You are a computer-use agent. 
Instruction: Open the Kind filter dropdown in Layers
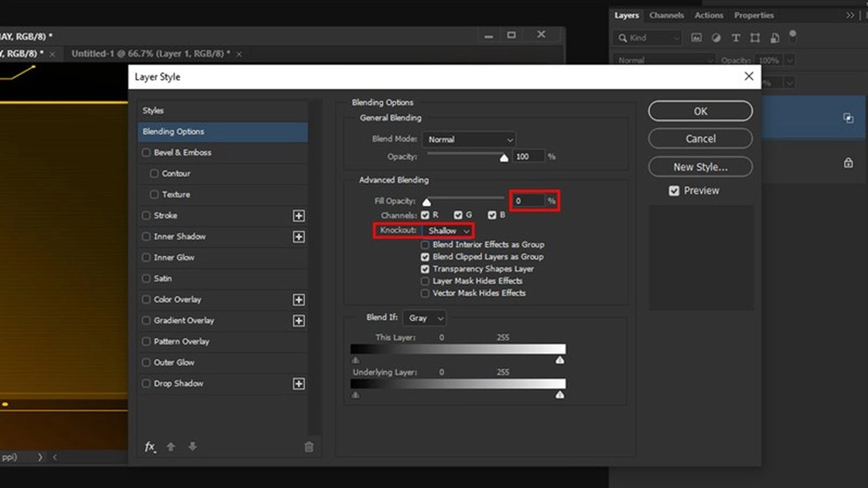click(648, 38)
